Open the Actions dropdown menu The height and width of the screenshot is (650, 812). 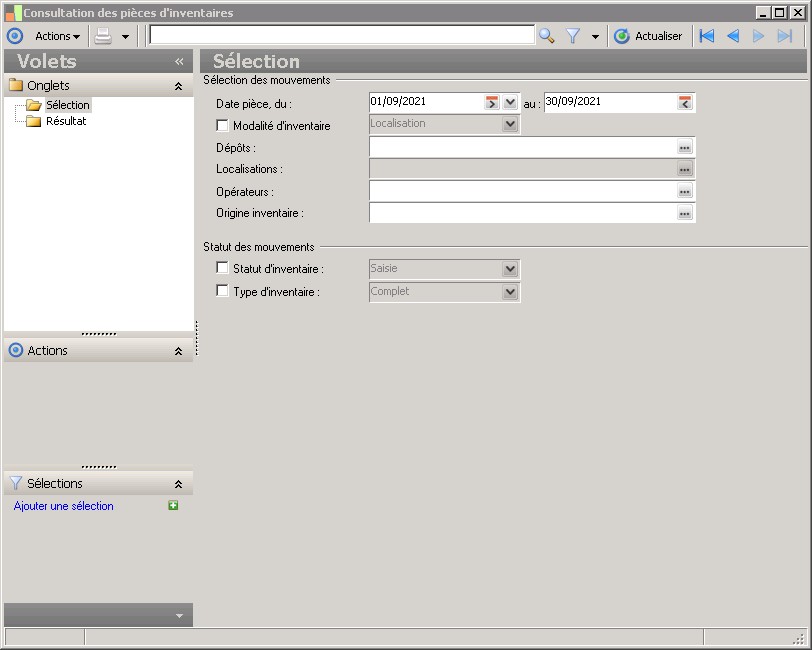pos(57,36)
